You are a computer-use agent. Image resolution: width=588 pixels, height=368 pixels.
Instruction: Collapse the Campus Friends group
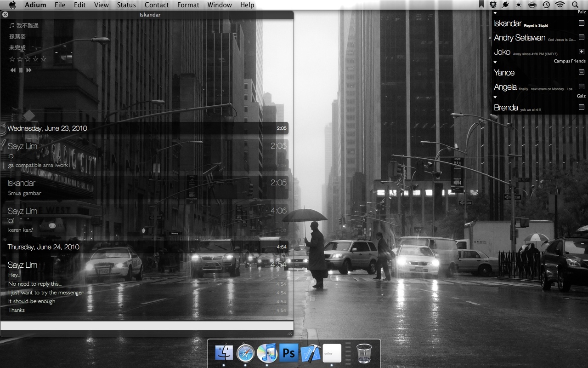point(495,62)
